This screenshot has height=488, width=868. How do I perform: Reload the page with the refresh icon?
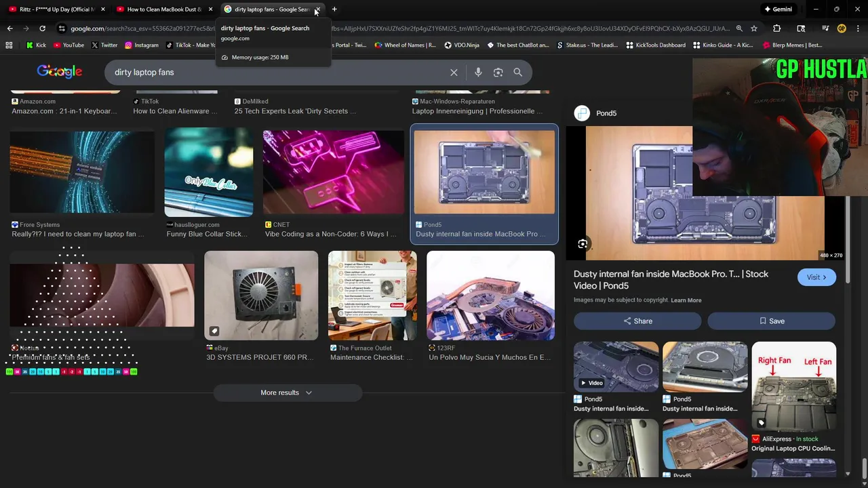[42, 28]
